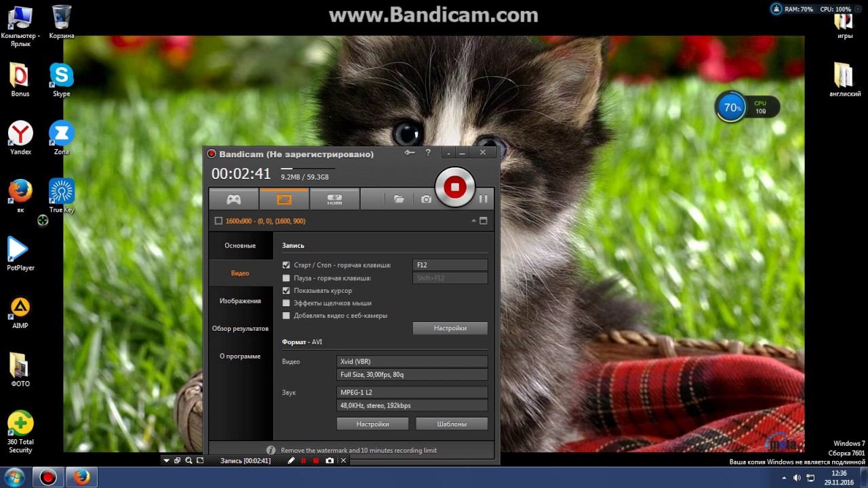868x488 pixels.
Task: Select Bandicam game recording mode gamepad icon
Action: coord(234,199)
